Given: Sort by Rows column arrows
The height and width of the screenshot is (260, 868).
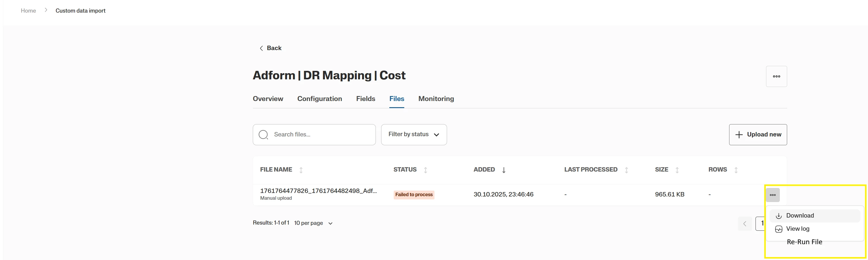Looking at the screenshot, I should click(x=736, y=170).
